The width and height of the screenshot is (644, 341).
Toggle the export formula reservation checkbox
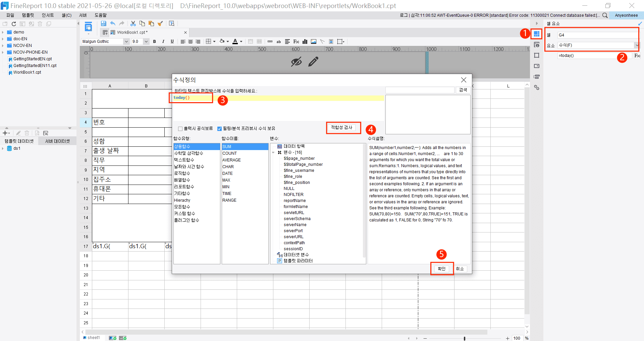(x=180, y=129)
